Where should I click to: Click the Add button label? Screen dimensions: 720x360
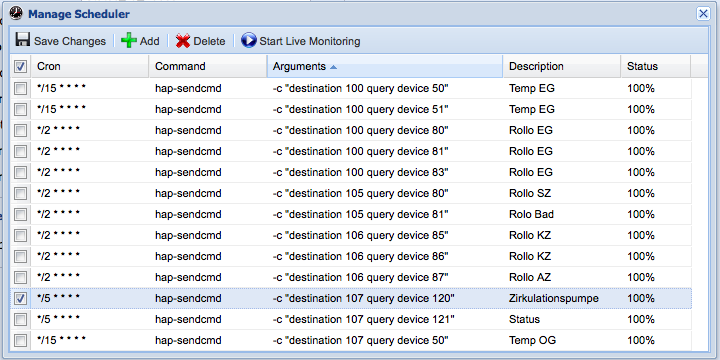[150, 41]
